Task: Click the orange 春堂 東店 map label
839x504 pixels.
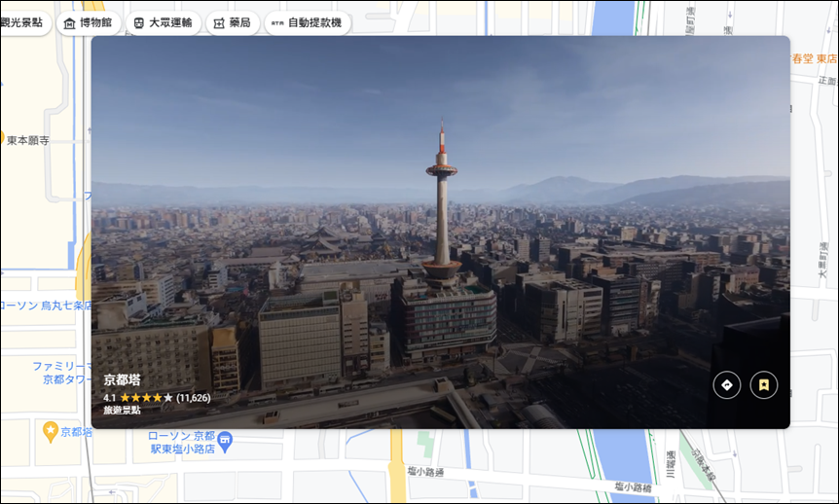Action: [x=814, y=58]
